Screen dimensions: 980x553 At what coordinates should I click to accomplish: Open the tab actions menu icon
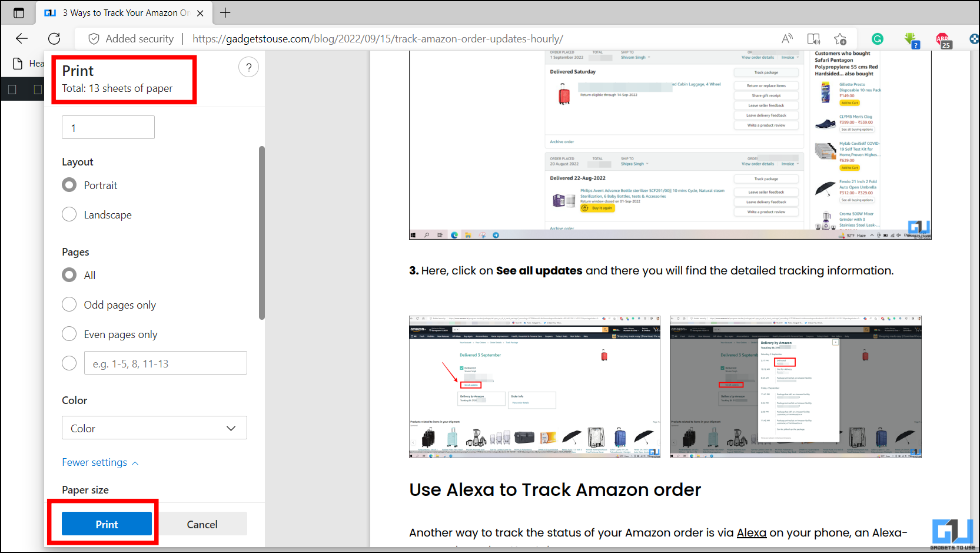click(19, 12)
